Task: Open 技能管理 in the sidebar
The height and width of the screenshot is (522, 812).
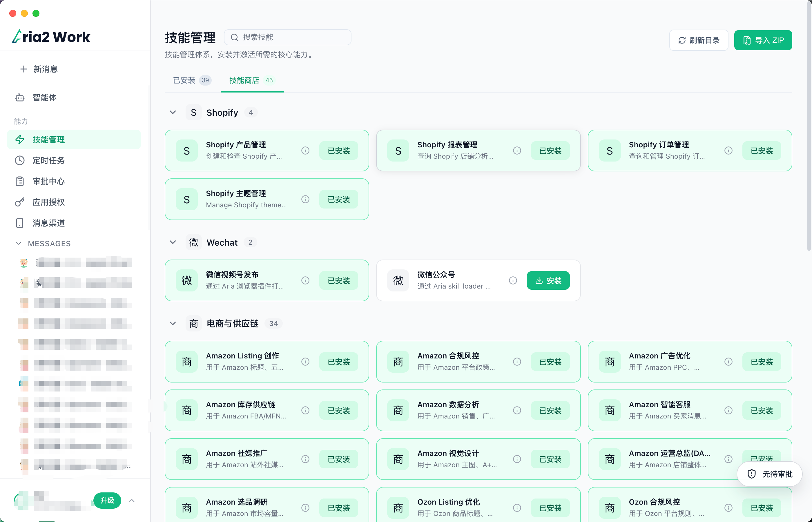Action: 74,139
